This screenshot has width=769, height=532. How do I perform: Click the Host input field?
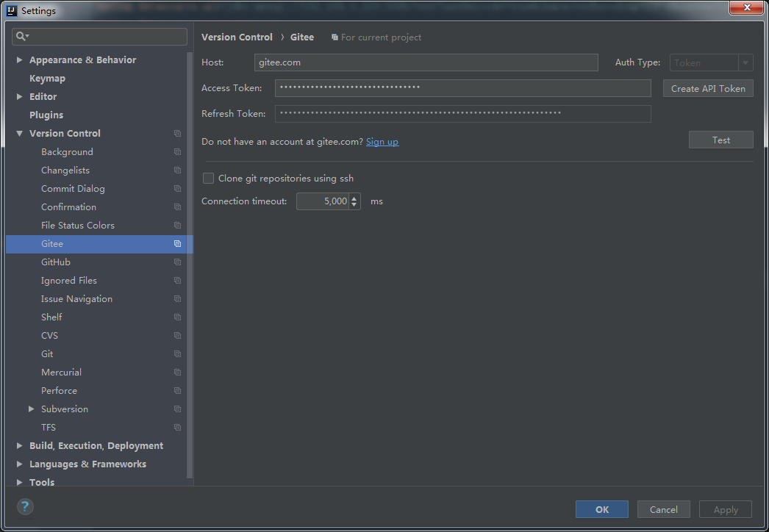[x=426, y=62]
